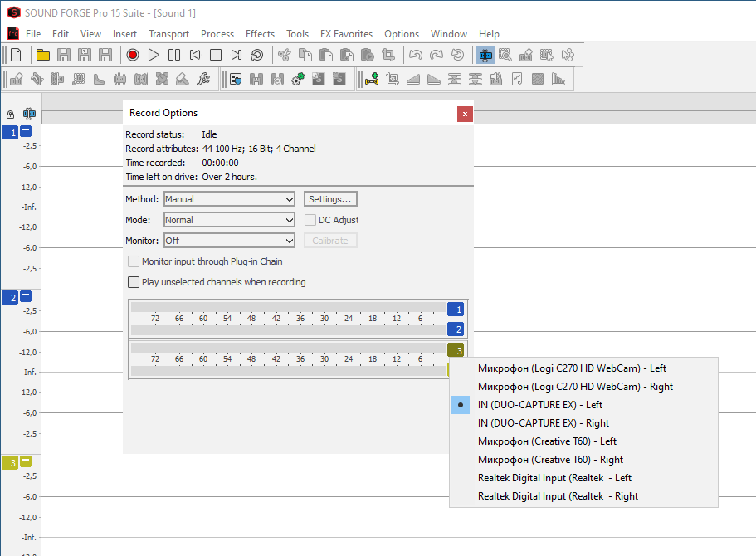The width and height of the screenshot is (756, 556).
Task: Click the Undo arrow icon
Action: [416, 55]
